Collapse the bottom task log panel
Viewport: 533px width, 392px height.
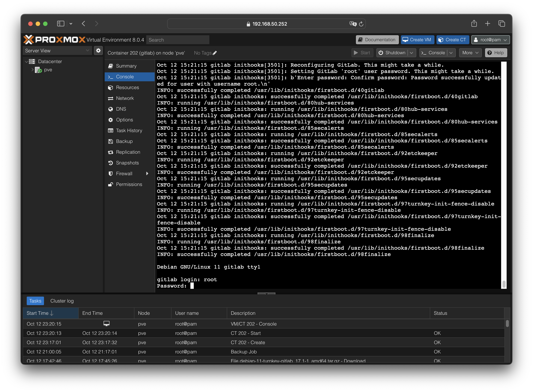[x=266, y=293]
